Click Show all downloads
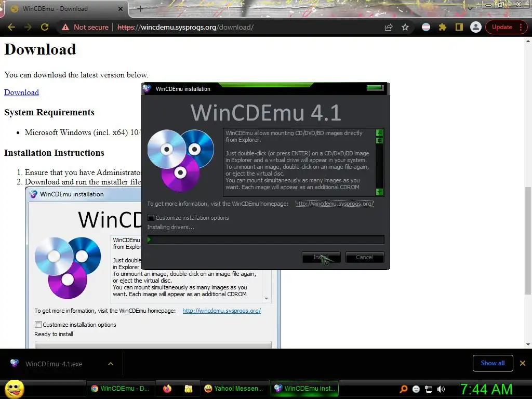This screenshot has height=399, width=532. (x=493, y=363)
